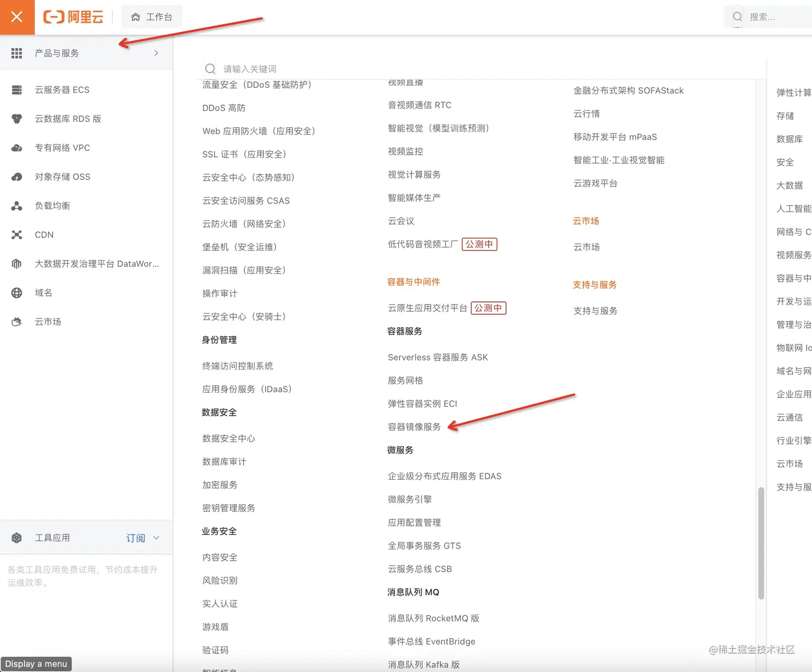The height and width of the screenshot is (672, 812).
Task: Open 终端访问控制系统
Action: 237,366
